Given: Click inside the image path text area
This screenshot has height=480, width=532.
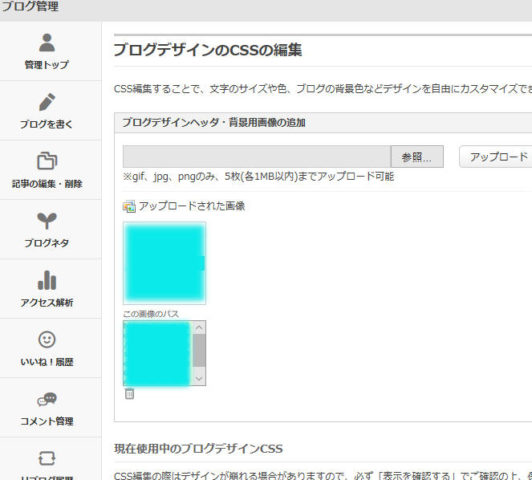Looking at the screenshot, I should [157, 353].
